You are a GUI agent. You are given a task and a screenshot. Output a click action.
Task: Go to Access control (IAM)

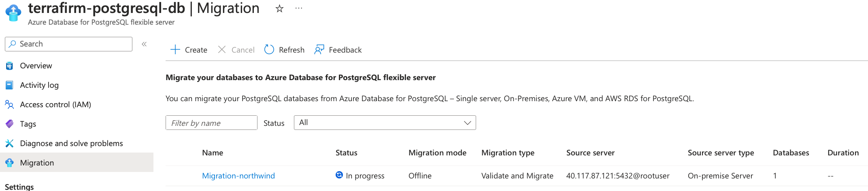pyautogui.click(x=55, y=104)
